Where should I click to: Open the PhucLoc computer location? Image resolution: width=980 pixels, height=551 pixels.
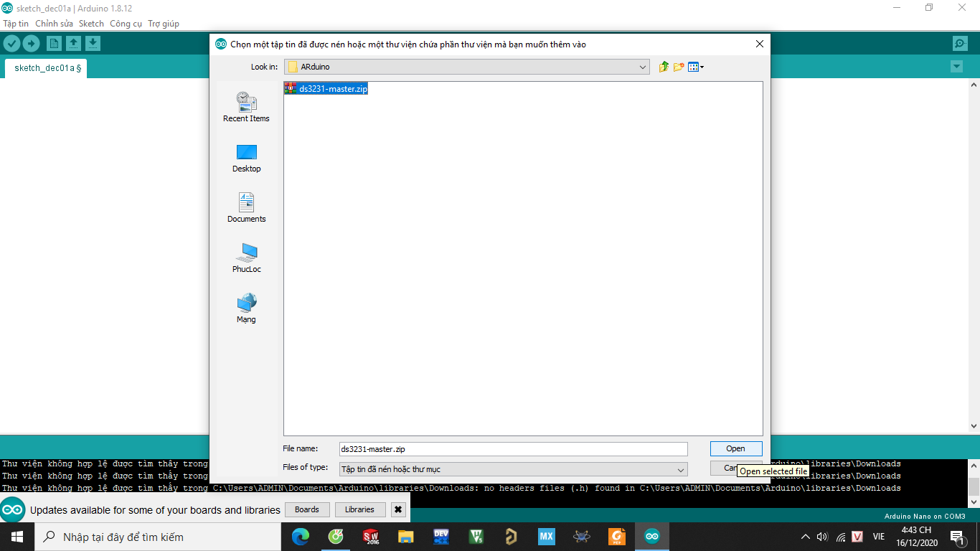click(246, 258)
